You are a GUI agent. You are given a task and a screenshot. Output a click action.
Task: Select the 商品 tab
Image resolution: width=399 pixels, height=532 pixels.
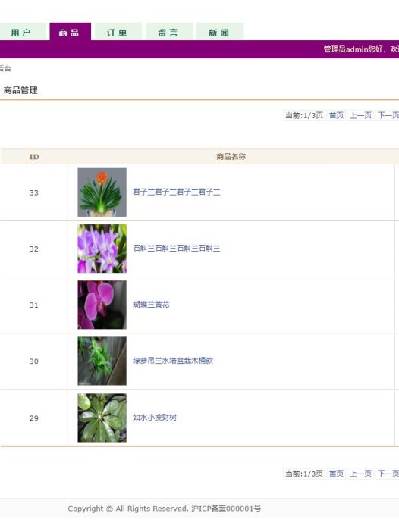[x=71, y=32]
